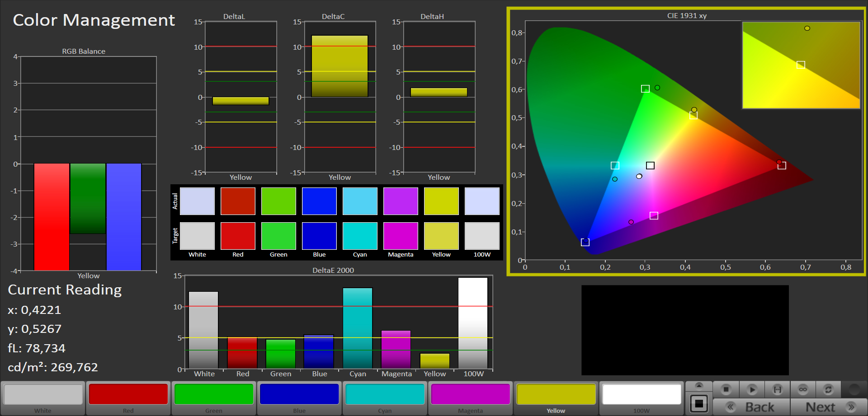The height and width of the screenshot is (416, 868).
Task: Click the Green bar in DeltaE 2000 chart
Action: click(281, 354)
